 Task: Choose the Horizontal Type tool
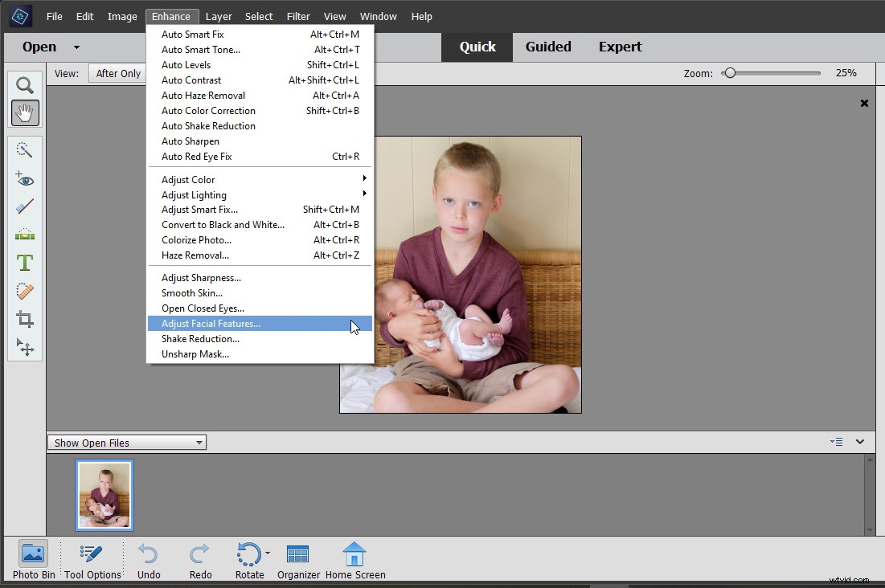24,263
